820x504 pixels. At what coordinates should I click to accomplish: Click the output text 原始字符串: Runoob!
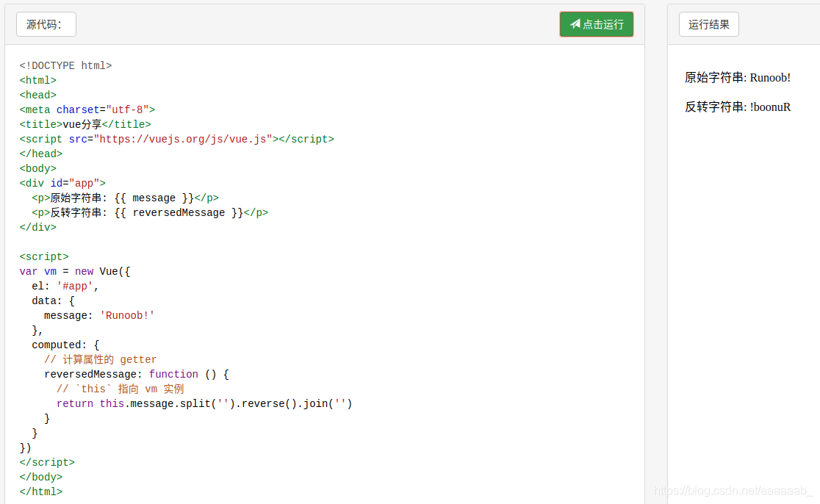(x=737, y=78)
